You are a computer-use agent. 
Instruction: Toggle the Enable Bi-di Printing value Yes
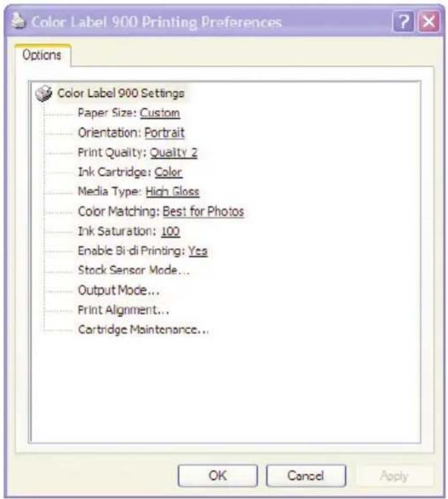198,251
